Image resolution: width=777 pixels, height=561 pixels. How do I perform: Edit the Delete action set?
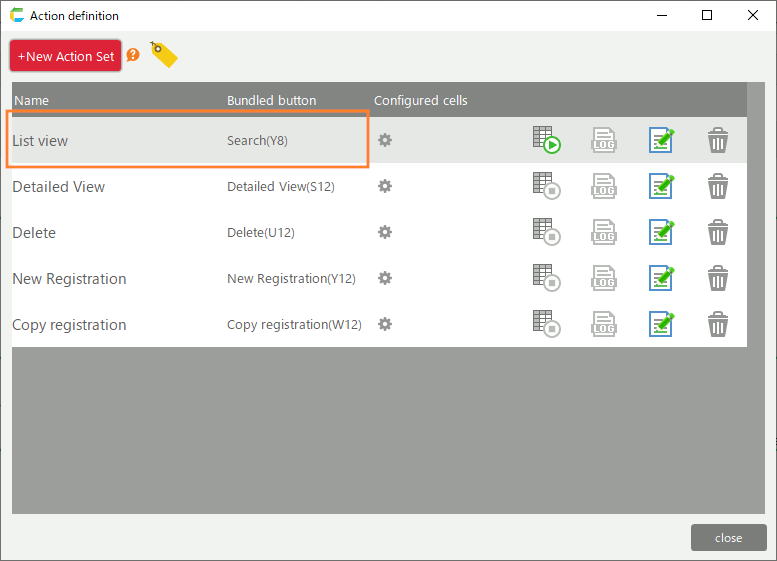click(661, 232)
